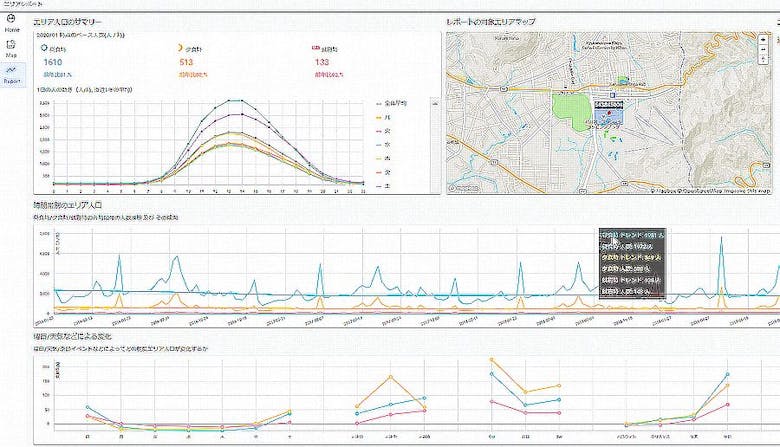Click the 513 orange population value

(186, 62)
